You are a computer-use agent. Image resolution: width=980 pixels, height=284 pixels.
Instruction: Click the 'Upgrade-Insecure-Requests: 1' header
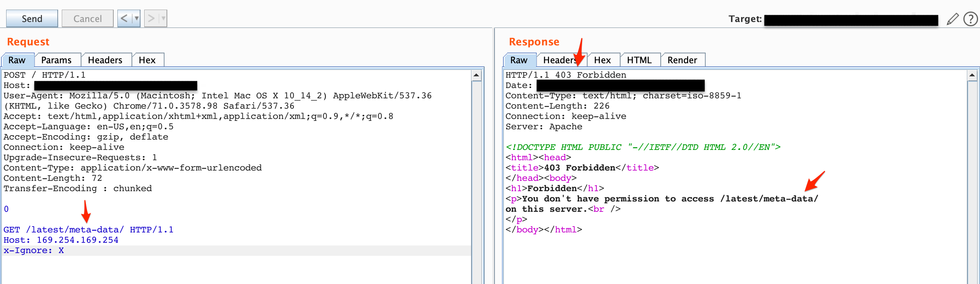[80, 157]
